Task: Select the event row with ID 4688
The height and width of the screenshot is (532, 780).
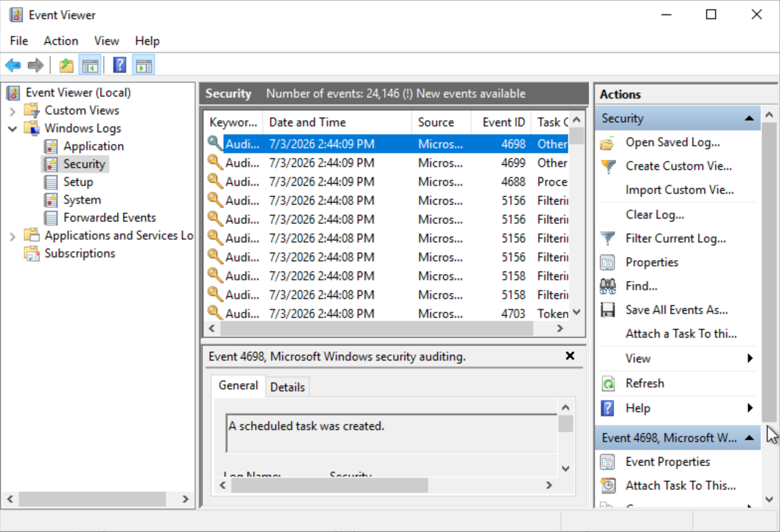Action: [387, 181]
